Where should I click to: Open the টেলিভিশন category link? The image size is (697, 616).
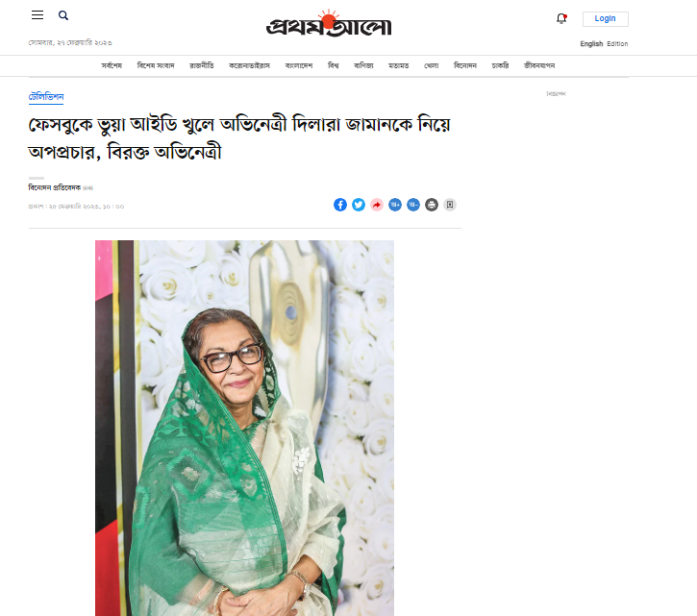pyautogui.click(x=46, y=97)
